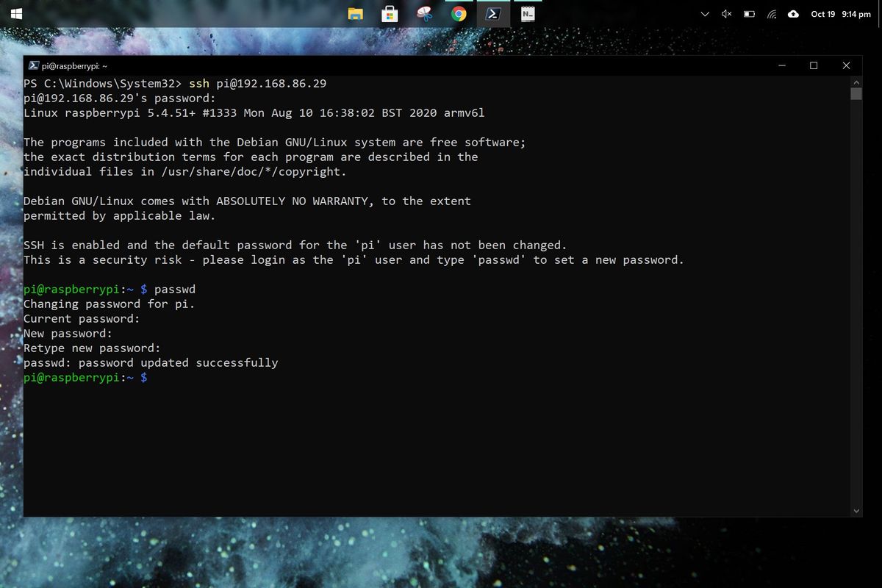Viewport: 882px width, 588px height.
Task: Minimize the PowerShell window
Action: point(781,65)
